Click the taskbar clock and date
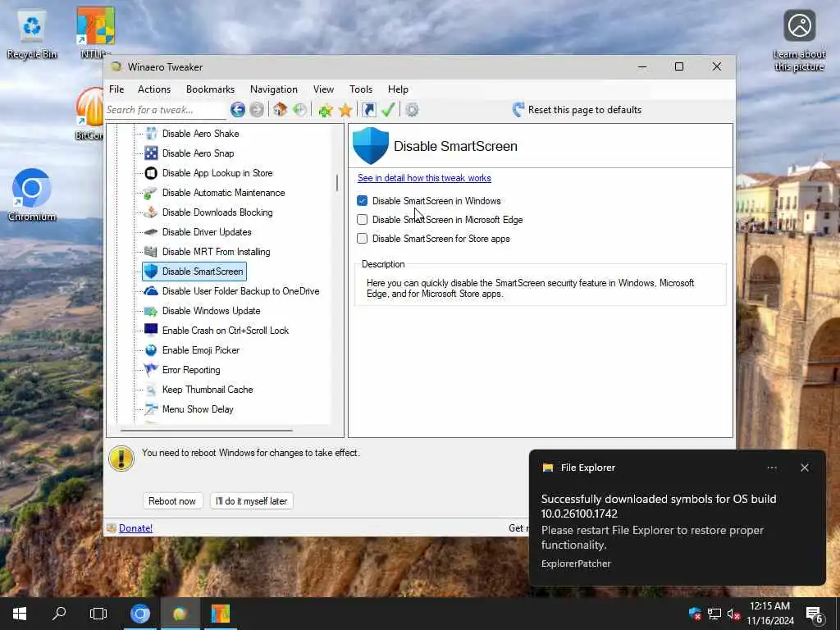The width and height of the screenshot is (840, 630). (x=769, y=614)
